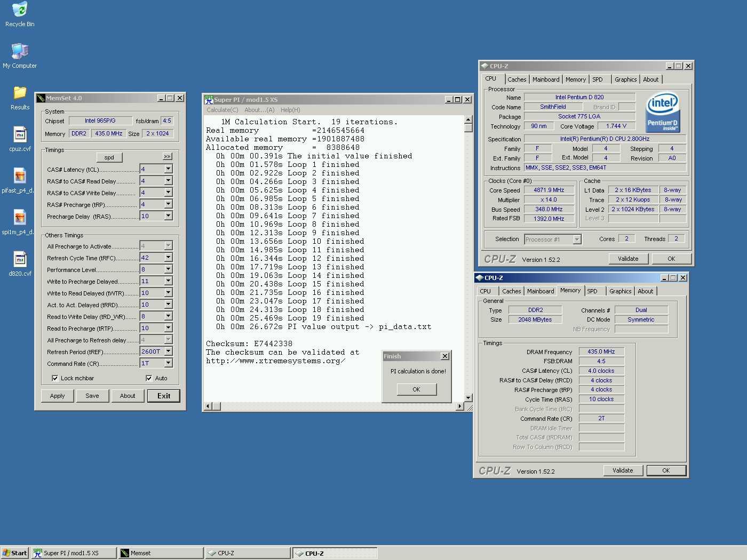Screen dimensions: 747x560
Task: Click Validate in the upper CPU-Z window
Action: [628, 259]
